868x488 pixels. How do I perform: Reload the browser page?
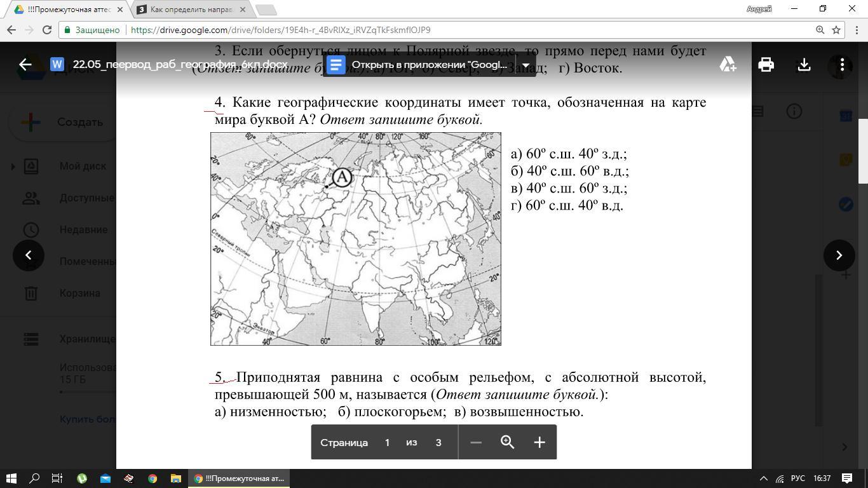[x=46, y=30]
